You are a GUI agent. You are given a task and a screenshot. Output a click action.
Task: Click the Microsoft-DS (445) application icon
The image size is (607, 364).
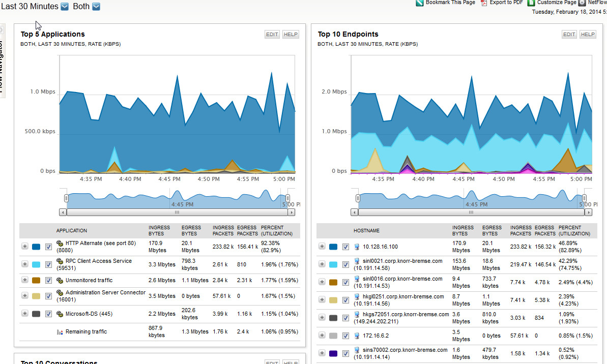pos(60,314)
